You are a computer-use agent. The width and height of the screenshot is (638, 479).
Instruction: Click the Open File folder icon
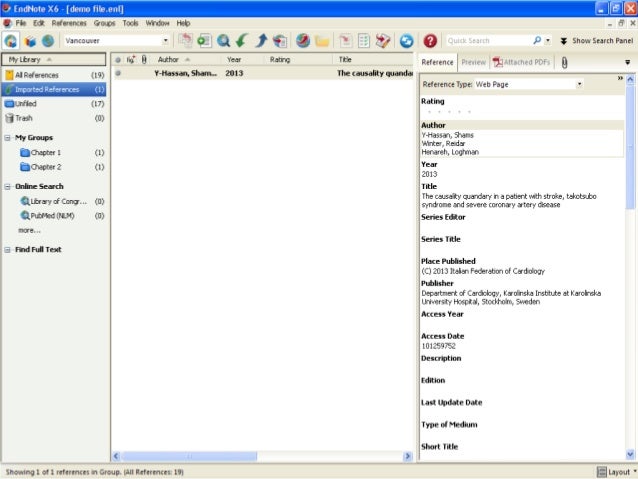tap(322, 41)
